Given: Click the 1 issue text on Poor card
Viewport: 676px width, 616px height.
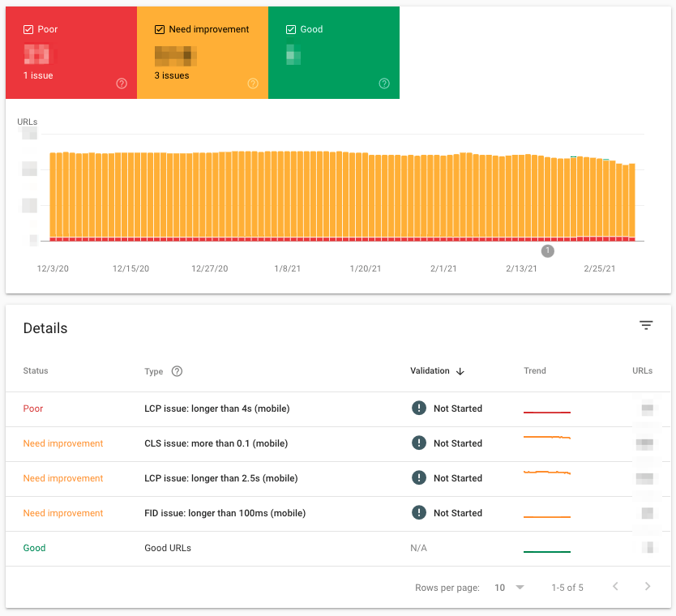Looking at the screenshot, I should [38, 75].
